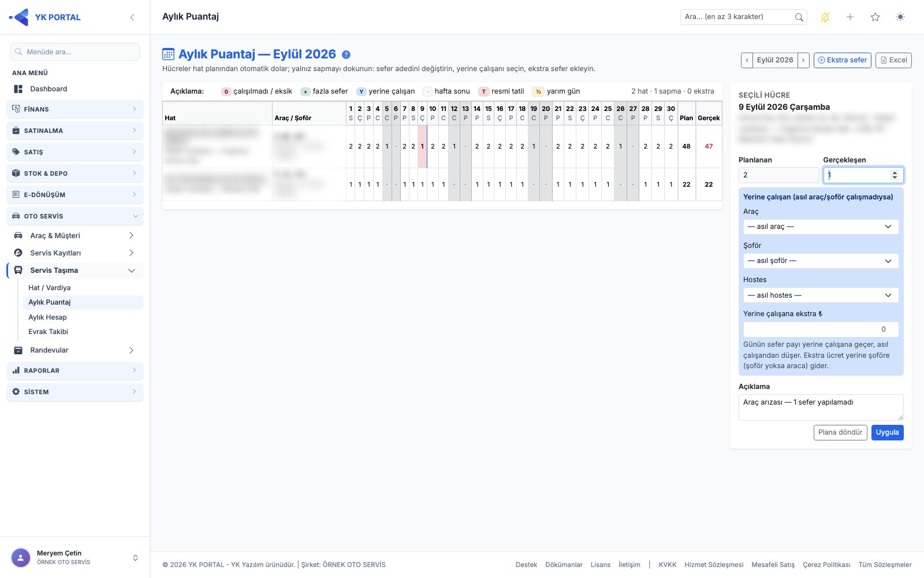
Task: Open the Şoför dropdown (asıl şoför)
Action: coord(821,261)
